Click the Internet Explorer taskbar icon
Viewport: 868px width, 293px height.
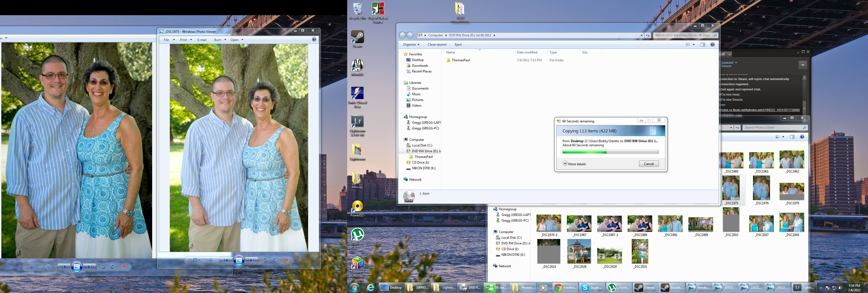pyautogui.click(x=370, y=287)
